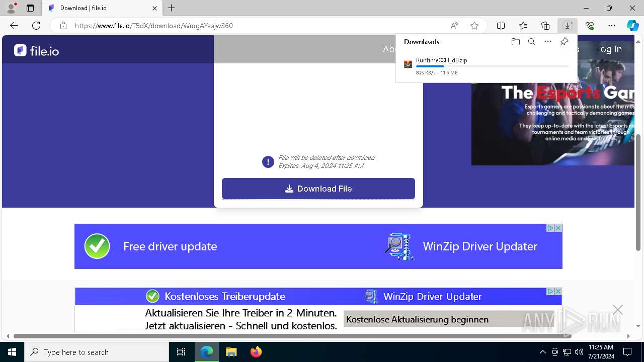This screenshot has width=644, height=362.
Task: Click RuntimeSSH_d8.zip file icon
Action: coord(408,64)
